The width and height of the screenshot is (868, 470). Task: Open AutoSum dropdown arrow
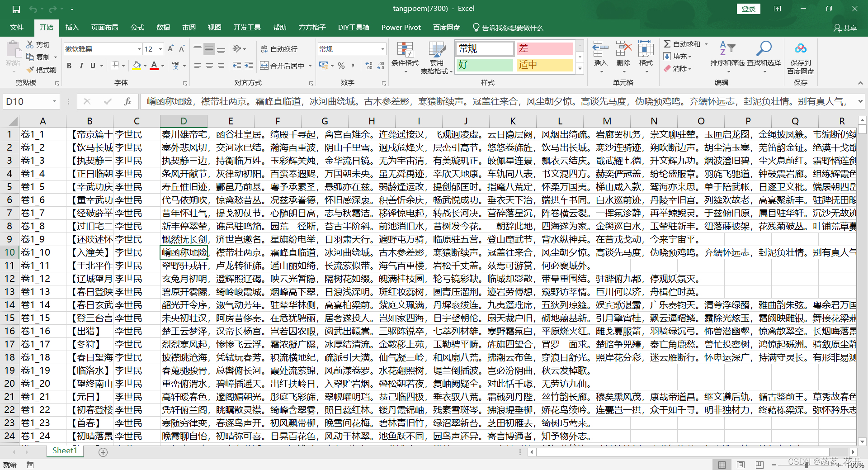706,44
